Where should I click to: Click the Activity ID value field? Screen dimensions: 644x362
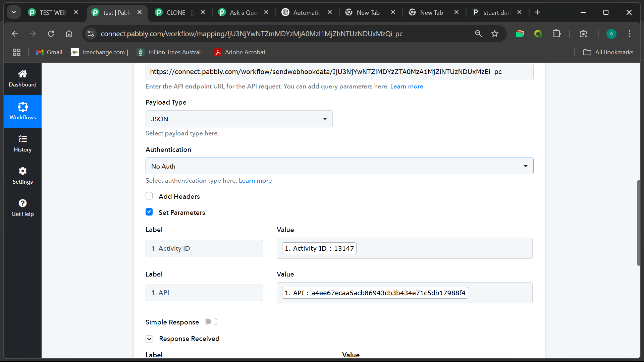405,248
